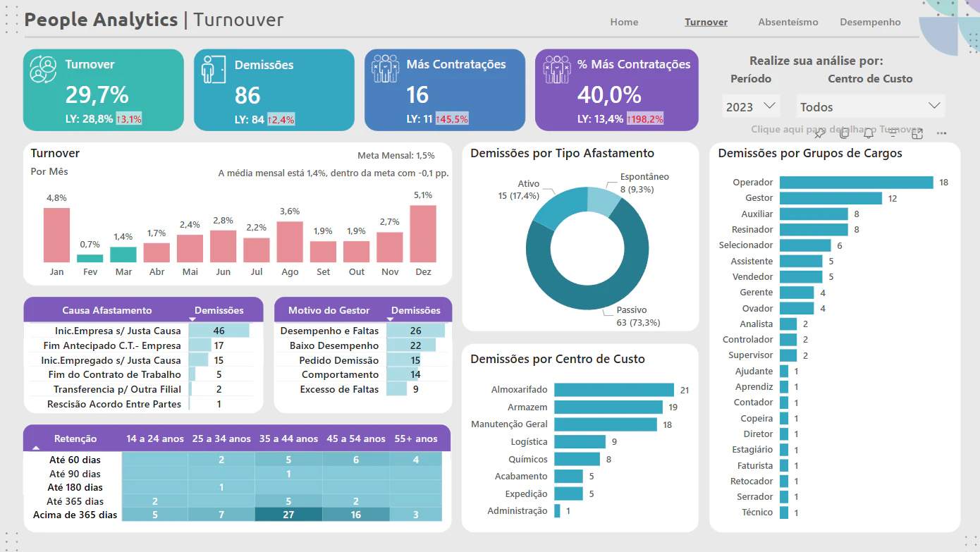Viewport: 980px width, 552px height.
Task: Switch to the Desempenho tab
Action: (x=870, y=22)
